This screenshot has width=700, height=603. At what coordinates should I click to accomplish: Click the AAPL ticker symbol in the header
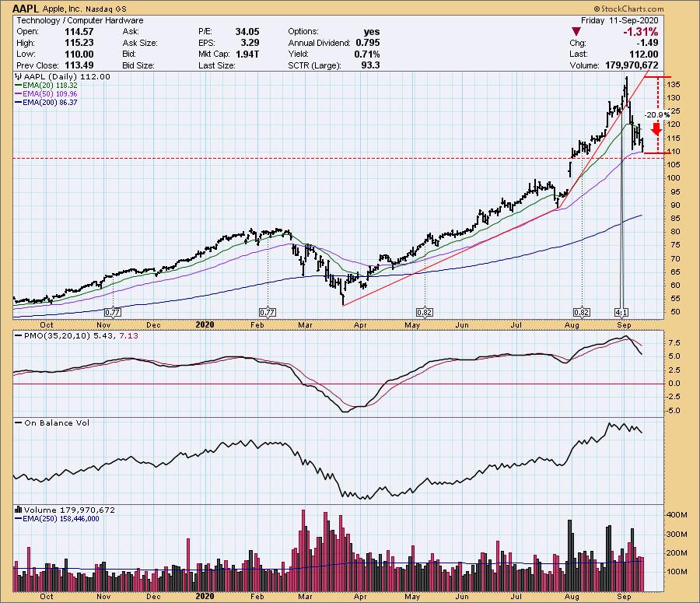click(26, 9)
